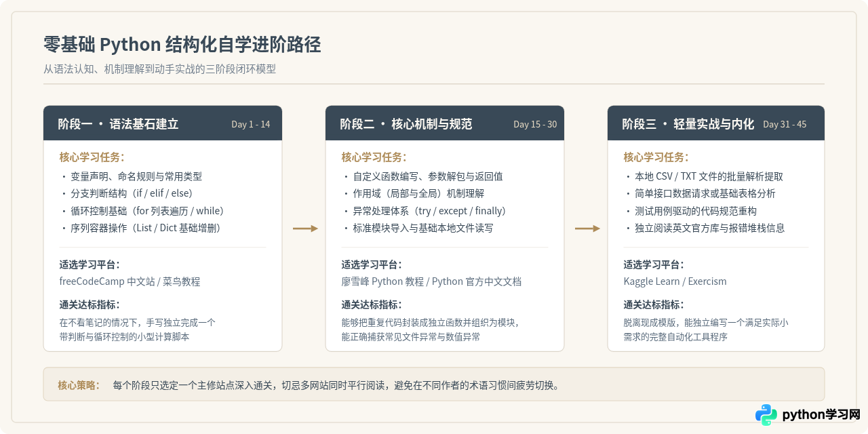Click freeCodeCamp 中文站 / 菜鸟教程 text
This screenshot has width=868, height=434.
click(x=130, y=281)
